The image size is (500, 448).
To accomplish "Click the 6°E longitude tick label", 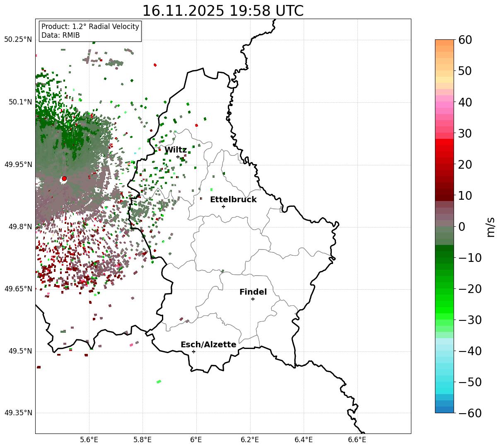I will pyautogui.click(x=196, y=440).
